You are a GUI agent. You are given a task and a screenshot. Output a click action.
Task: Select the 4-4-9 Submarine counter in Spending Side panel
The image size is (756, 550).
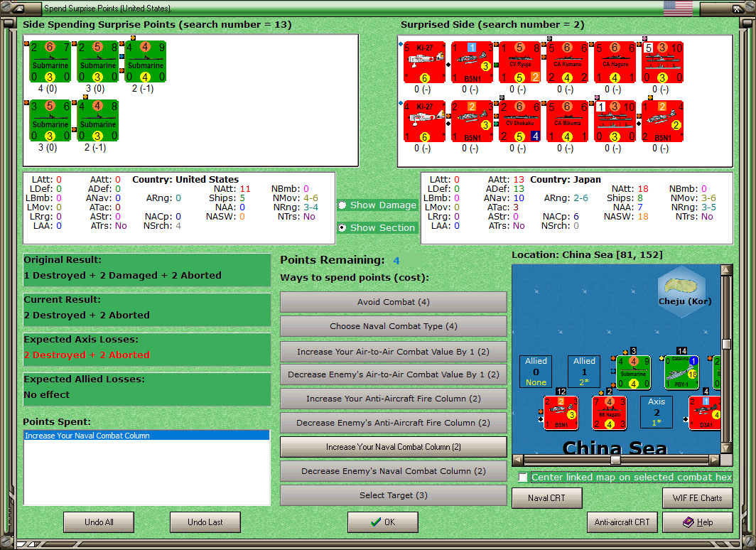pyautogui.click(x=146, y=62)
